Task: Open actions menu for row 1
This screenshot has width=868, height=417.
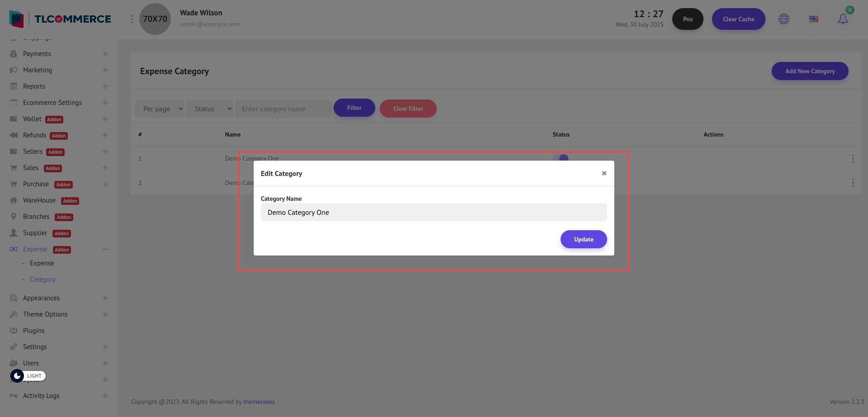Action: 853,159
